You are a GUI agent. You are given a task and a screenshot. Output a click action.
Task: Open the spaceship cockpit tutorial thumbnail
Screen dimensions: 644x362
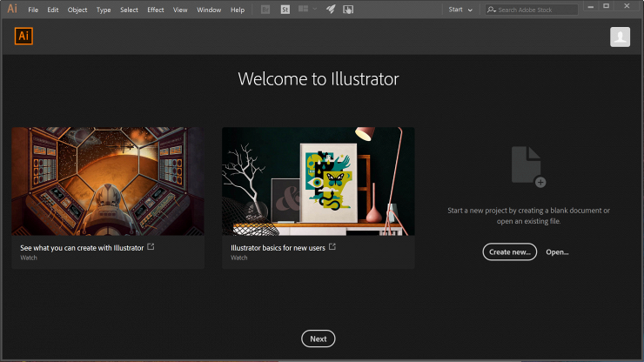[x=108, y=181]
